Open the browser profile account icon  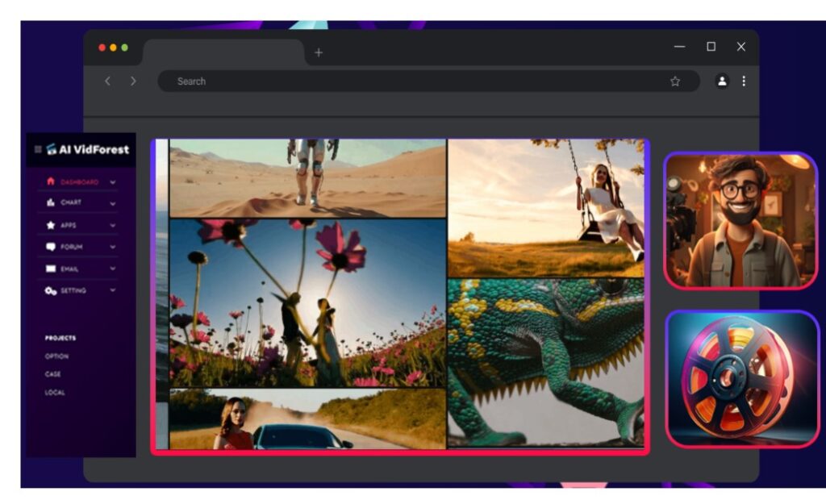pyautogui.click(x=722, y=81)
